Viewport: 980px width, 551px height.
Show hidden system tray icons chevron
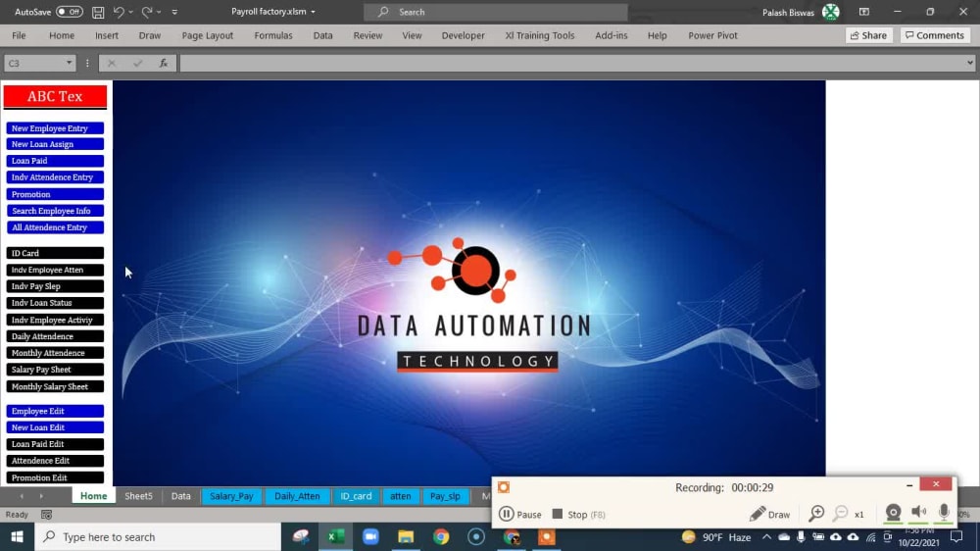click(766, 536)
